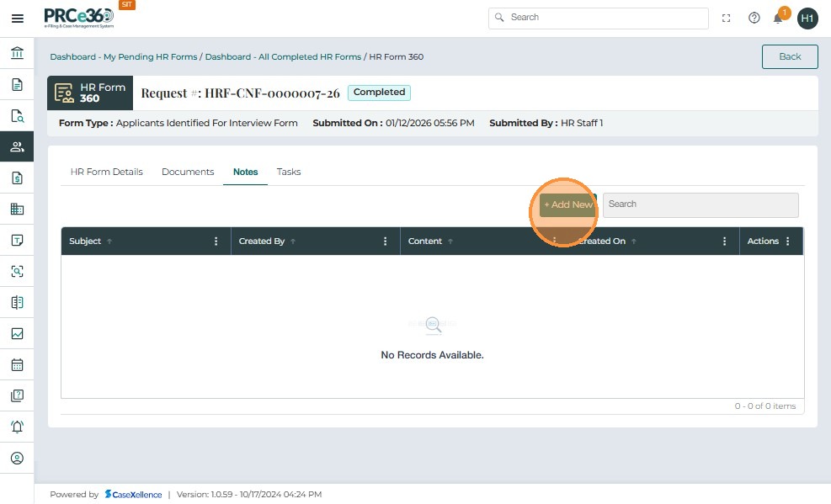Sort by Created By column arrow

click(x=292, y=241)
